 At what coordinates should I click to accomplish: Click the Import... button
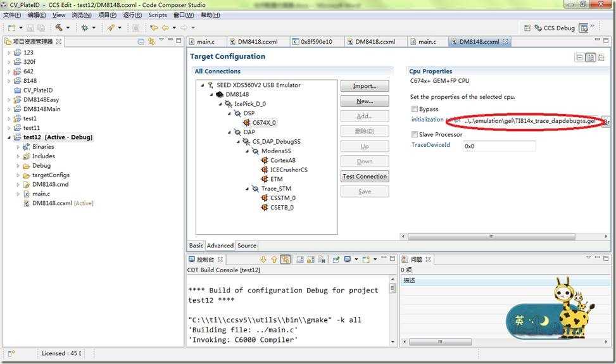(x=365, y=86)
